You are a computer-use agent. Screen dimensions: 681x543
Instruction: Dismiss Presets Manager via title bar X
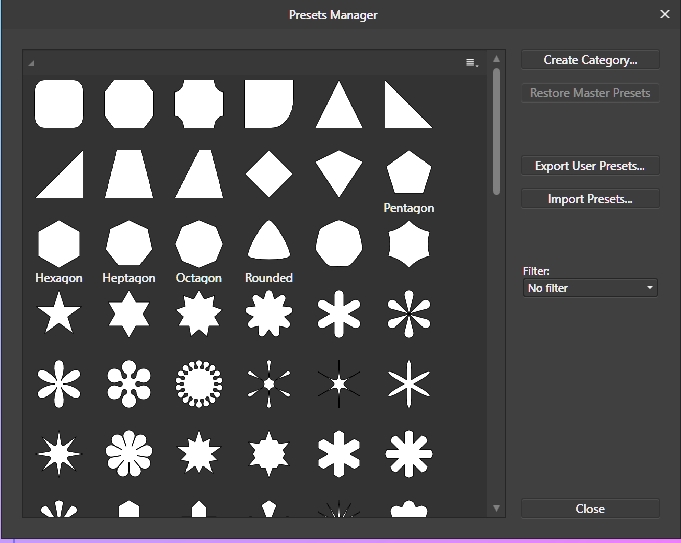pyautogui.click(x=664, y=14)
